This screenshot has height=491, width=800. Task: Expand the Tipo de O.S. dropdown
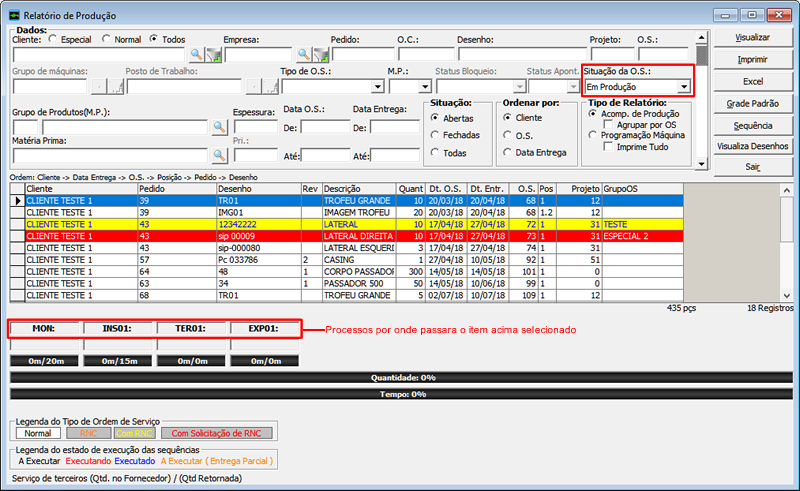coord(378,87)
